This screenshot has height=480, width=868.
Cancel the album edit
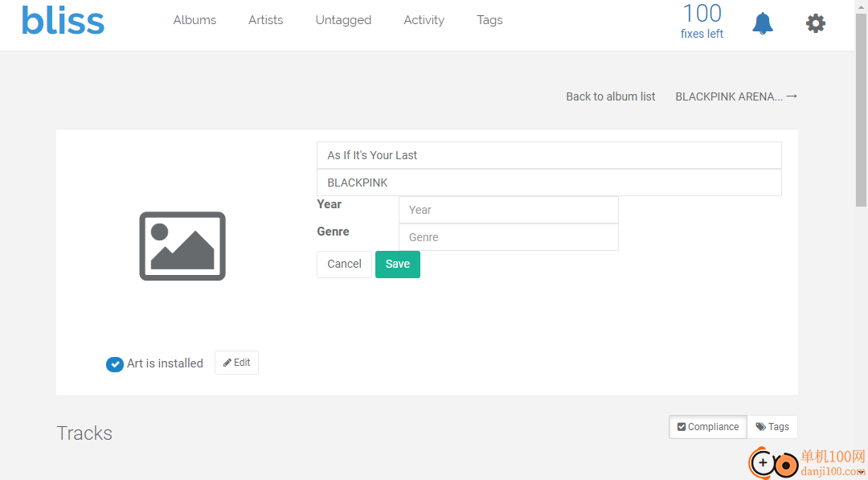click(x=344, y=264)
